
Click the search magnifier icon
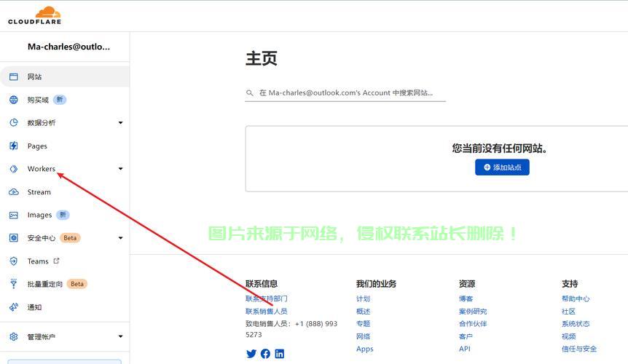[x=249, y=92]
